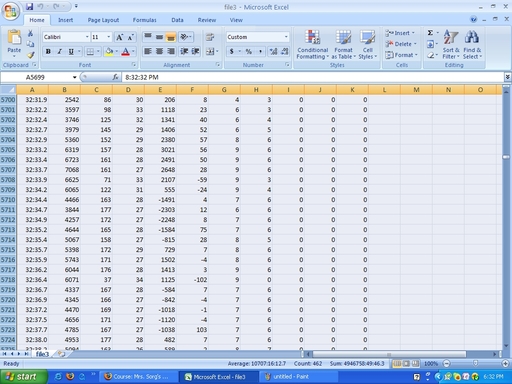This screenshot has height=384, width=512.
Task: Open the Borders dropdown arrow
Action: pyautogui.click(x=98, y=52)
